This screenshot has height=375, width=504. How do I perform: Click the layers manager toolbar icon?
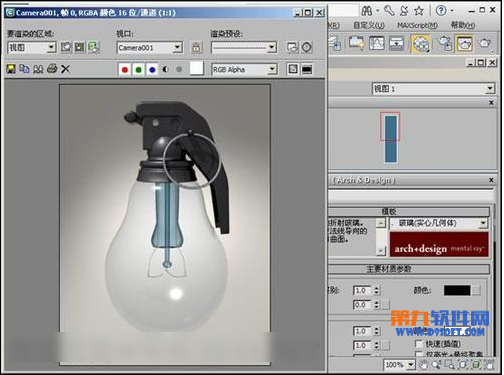click(334, 43)
